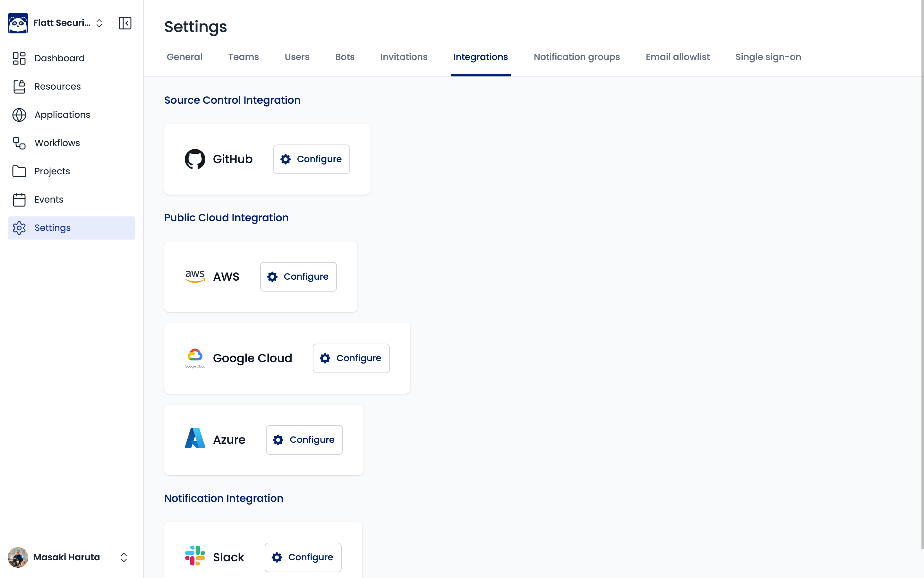Configure the GitHub integration
Image resolution: width=924 pixels, height=578 pixels.
312,159
